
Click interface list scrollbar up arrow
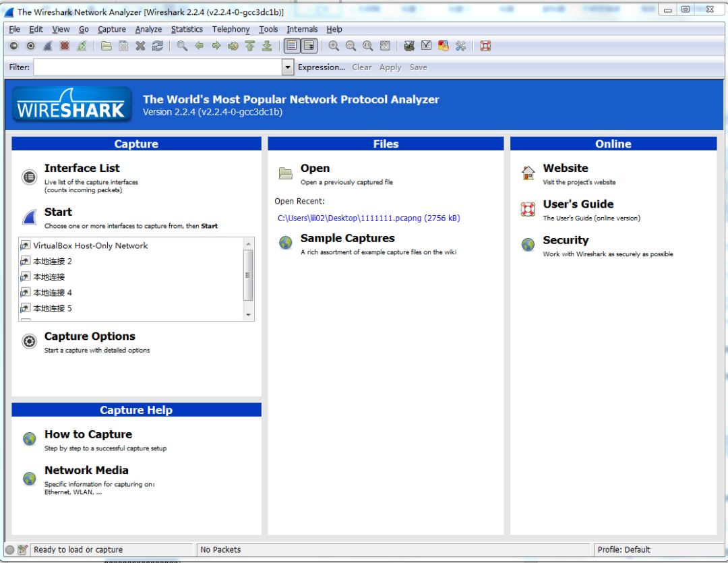(248, 244)
